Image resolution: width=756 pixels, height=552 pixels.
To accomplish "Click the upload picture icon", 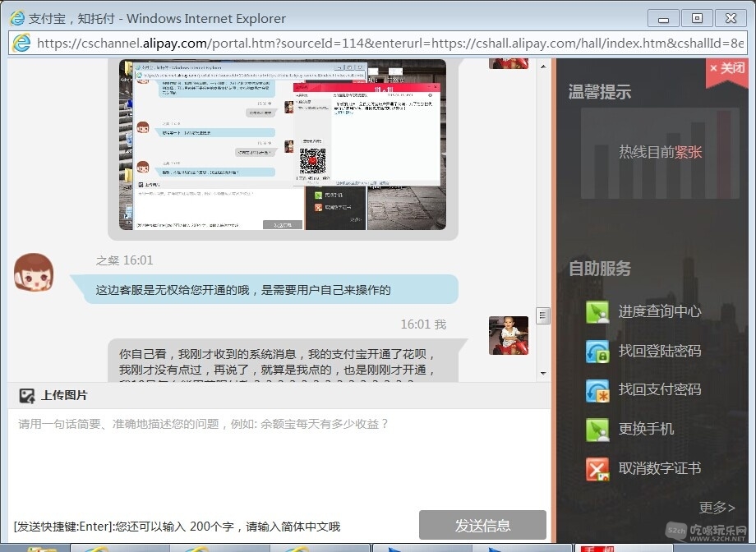I will coord(27,396).
